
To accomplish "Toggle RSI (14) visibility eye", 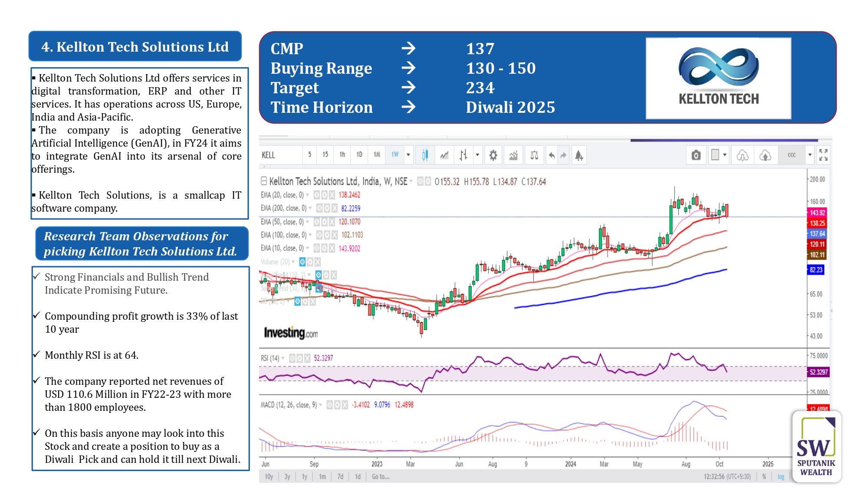I will click(292, 358).
